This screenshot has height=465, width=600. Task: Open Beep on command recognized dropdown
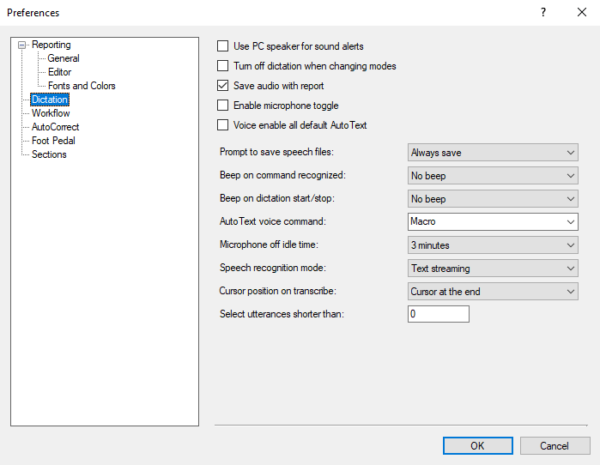[493, 175]
